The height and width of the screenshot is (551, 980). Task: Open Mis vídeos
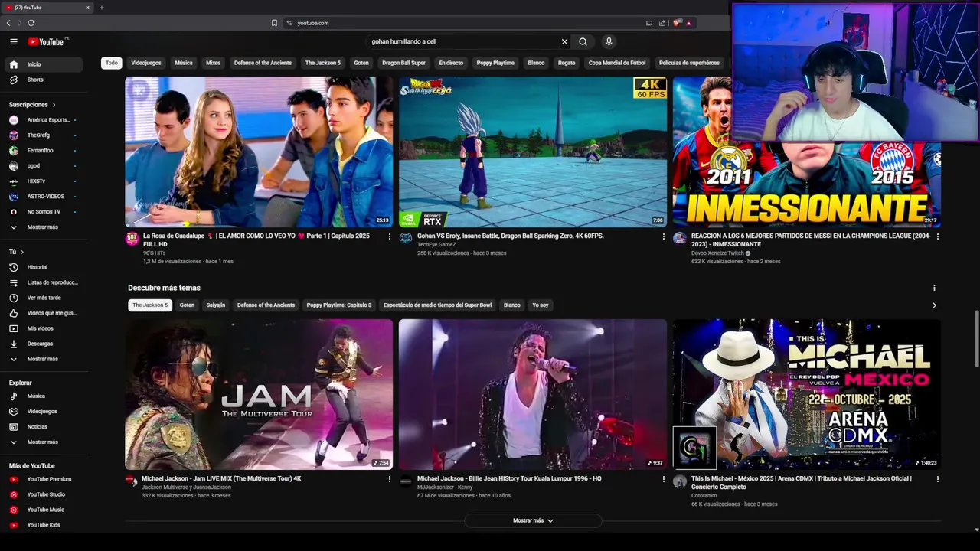[43, 328]
